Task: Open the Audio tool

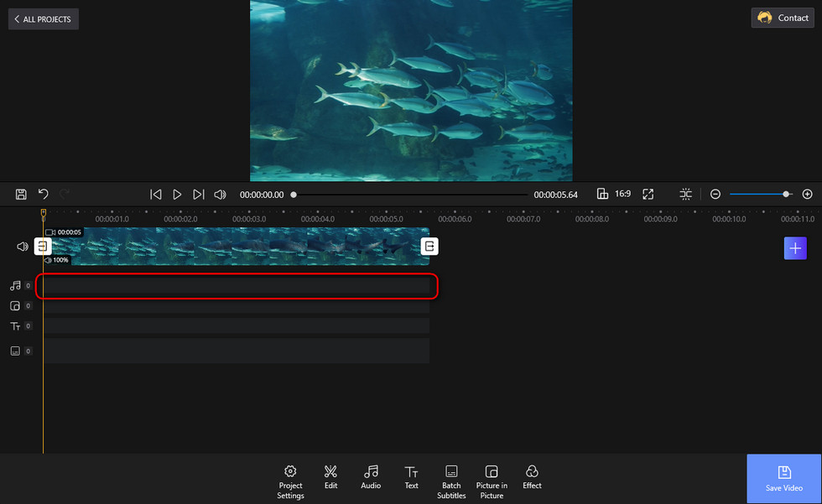Action: coord(371,477)
